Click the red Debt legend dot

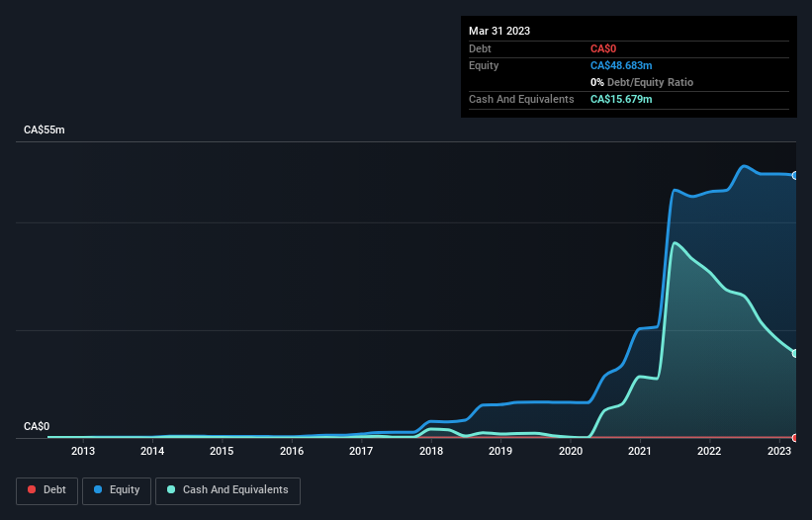pos(32,489)
